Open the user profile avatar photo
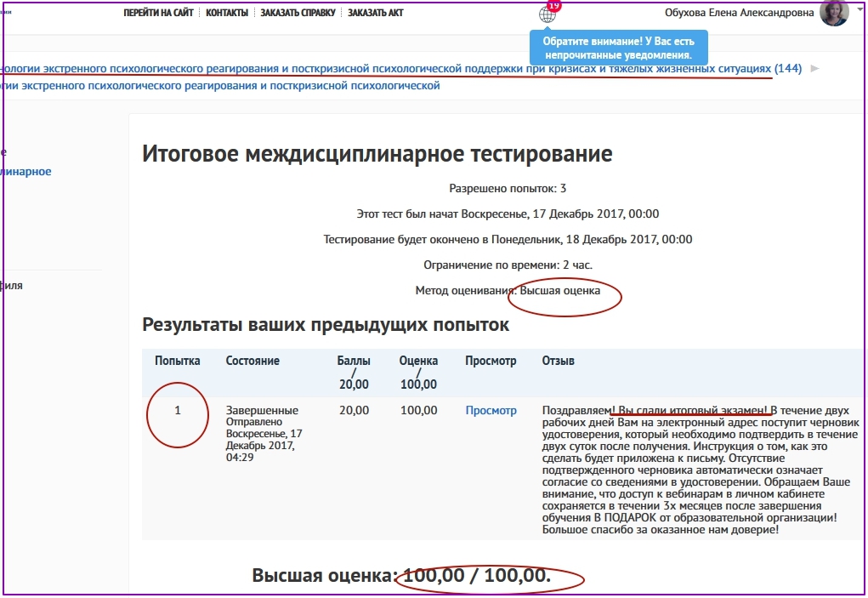868x598 pixels. (x=833, y=13)
